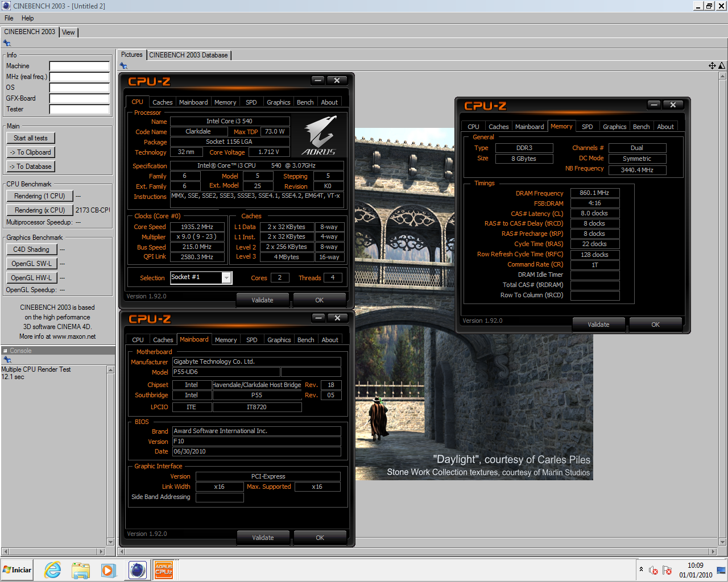Run the OpenGL HW-L benchmark
Screen dimensions: 728x582
(x=32, y=278)
